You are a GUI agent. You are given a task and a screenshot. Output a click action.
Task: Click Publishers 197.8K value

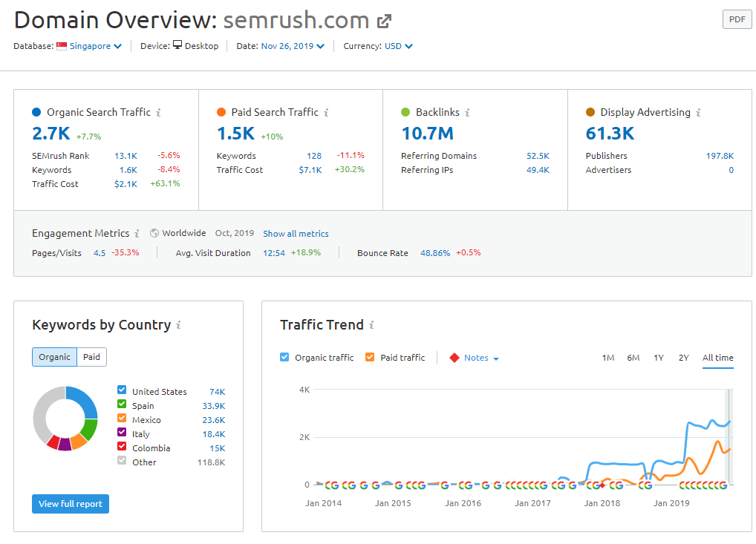click(x=720, y=156)
